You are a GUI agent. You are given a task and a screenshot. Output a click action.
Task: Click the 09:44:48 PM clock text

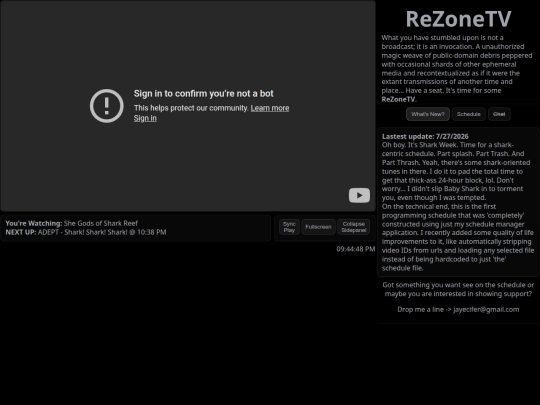(356, 249)
